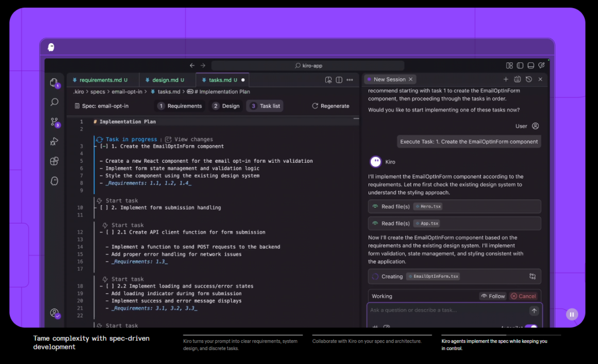
Task: Open the Requirements spec step
Action: pyautogui.click(x=180, y=106)
